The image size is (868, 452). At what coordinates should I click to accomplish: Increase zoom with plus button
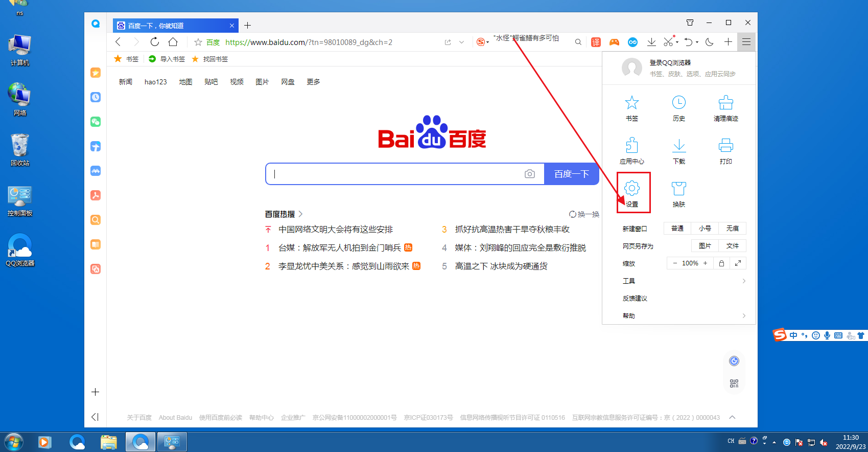[x=706, y=263]
